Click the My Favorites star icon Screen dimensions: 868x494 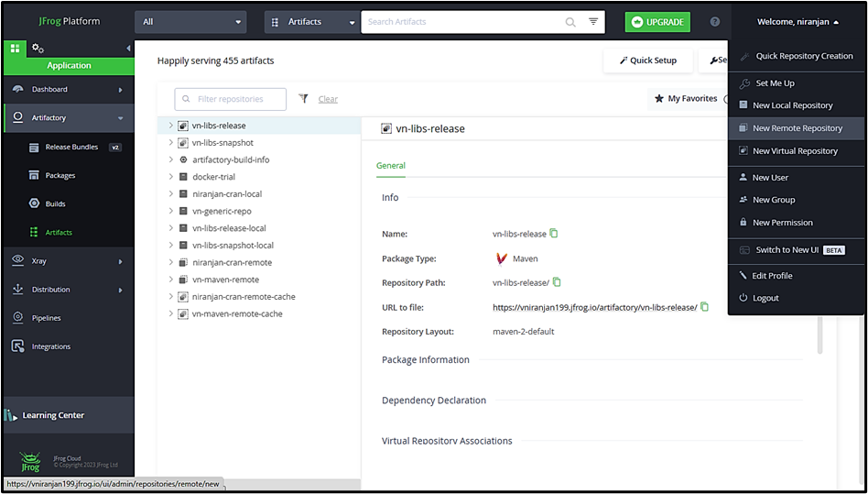658,99
